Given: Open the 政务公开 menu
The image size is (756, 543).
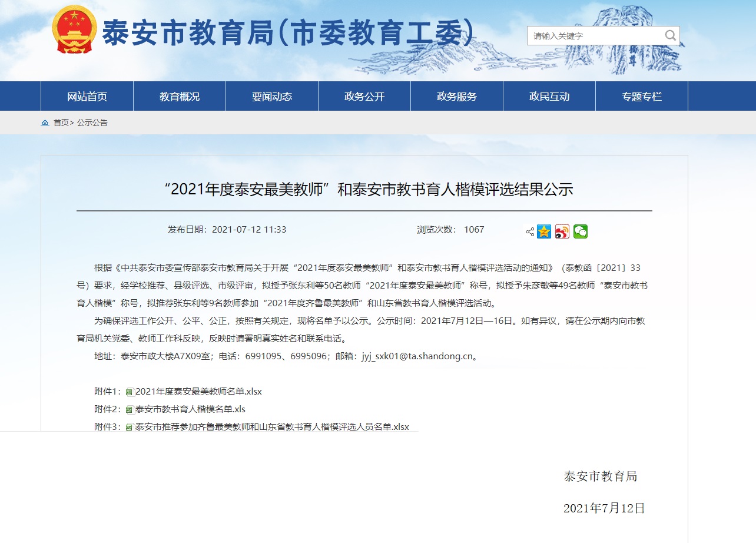Looking at the screenshot, I should click(x=364, y=96).
